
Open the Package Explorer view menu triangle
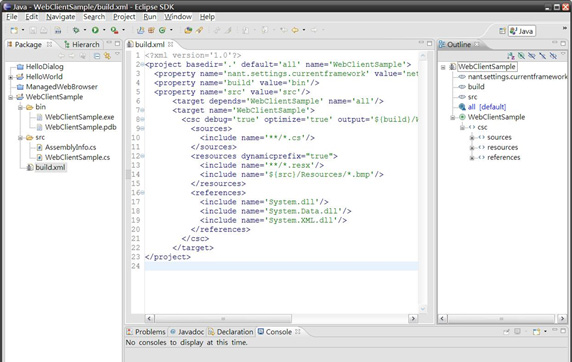click(117, 54)
